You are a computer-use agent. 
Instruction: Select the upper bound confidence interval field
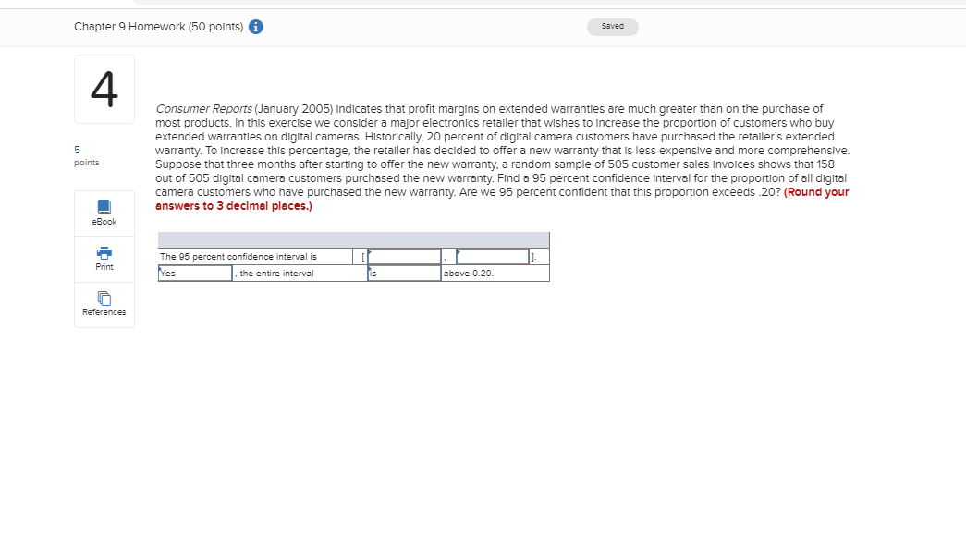(492, 257)
